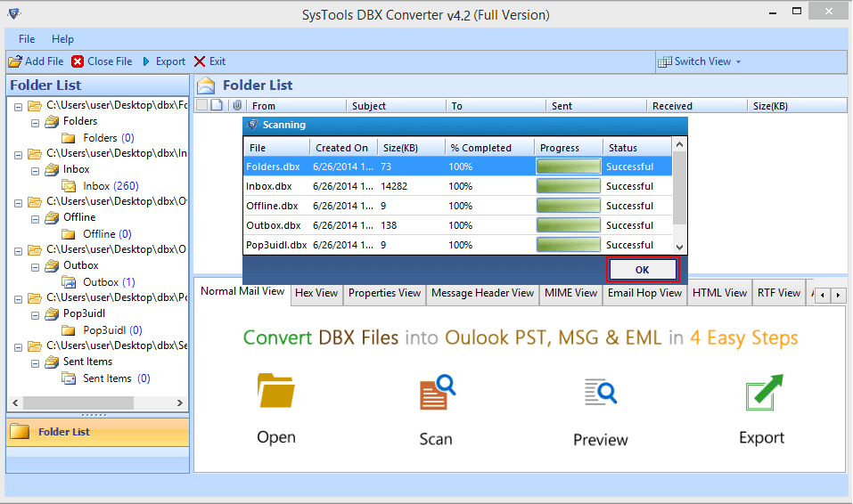Image resolution: width=853 pixels, height=504 pixels.
Task: Click the progress bar for Inbox.dbx
Action: (x=568, y=186)
